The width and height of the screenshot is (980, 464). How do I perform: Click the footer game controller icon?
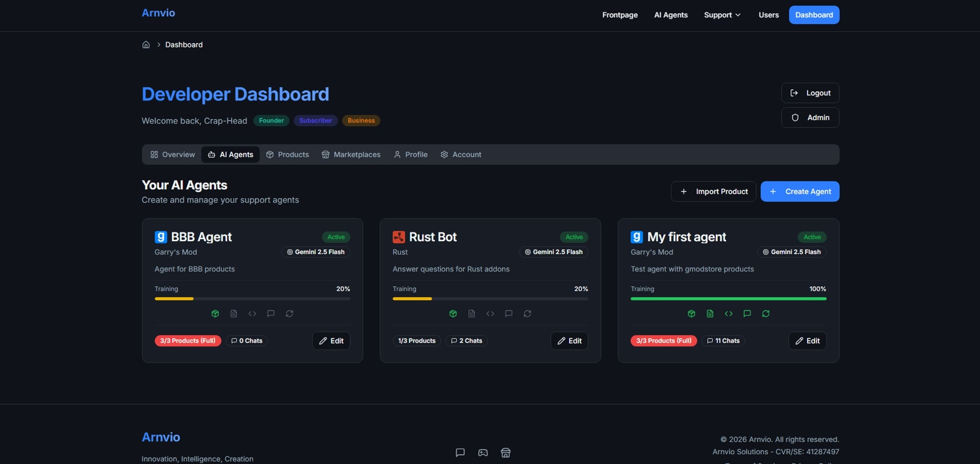pos(483,453)
